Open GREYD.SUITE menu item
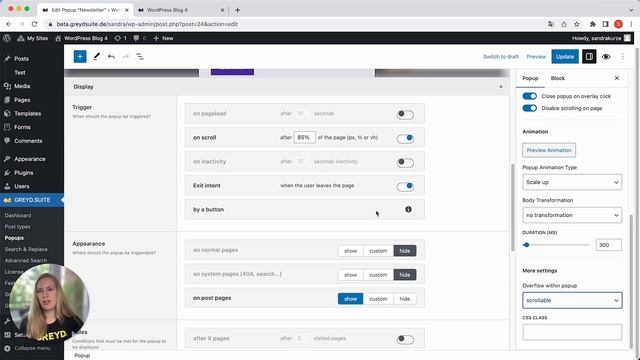The image size is (640, 360). pos(32,200)
